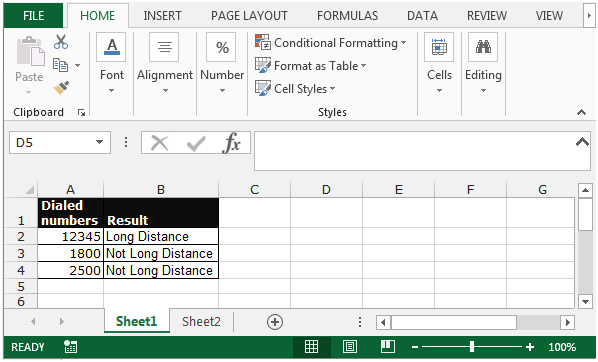Switch to the INSERT tab
This screenshot has width=598, height=362.
tap(162, 16)
